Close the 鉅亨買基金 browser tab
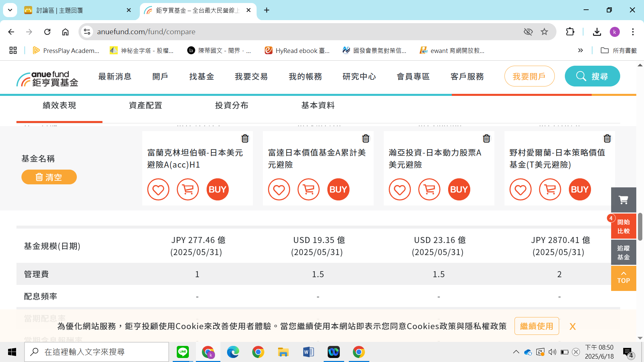The image size is (644, 362). tap(249, 10)
